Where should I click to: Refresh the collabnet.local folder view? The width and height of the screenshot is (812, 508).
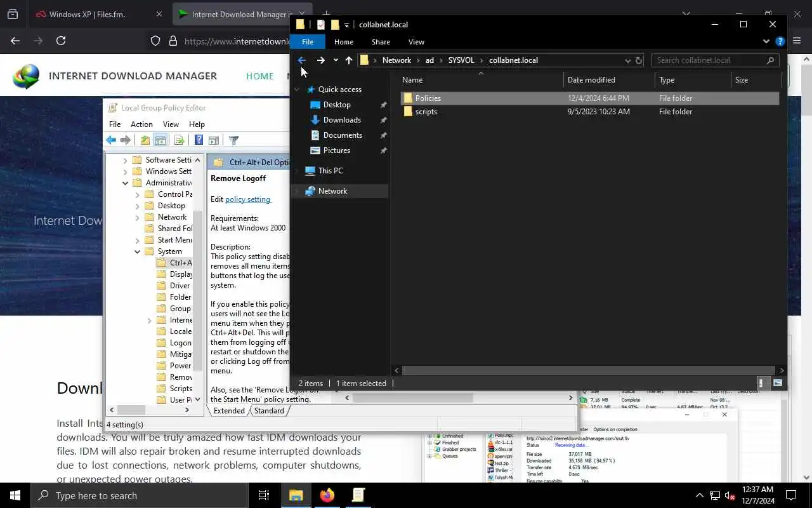tap(639, 60)
